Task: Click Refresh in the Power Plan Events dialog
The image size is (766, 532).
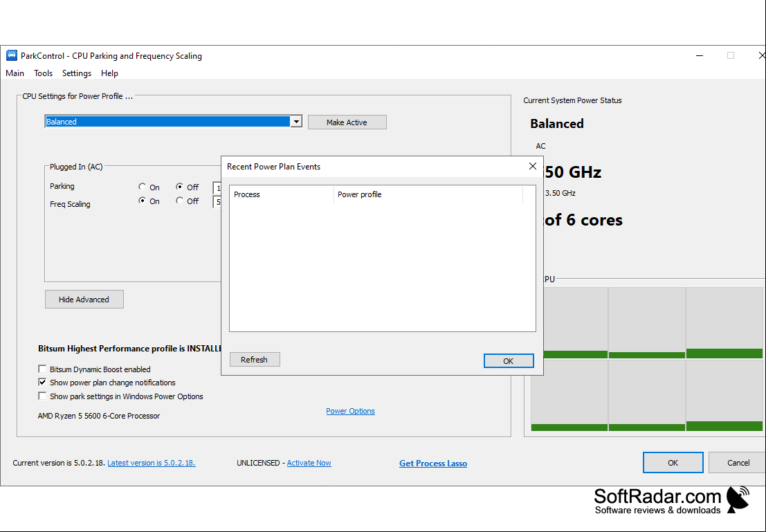Action: pos(255,360)
